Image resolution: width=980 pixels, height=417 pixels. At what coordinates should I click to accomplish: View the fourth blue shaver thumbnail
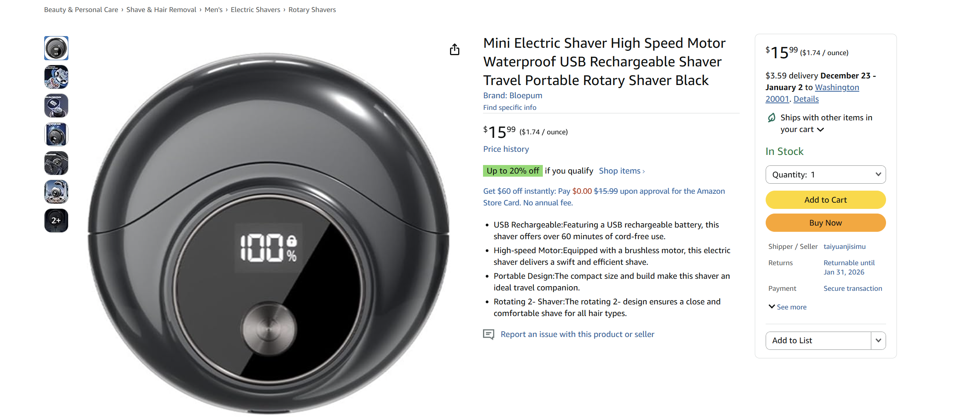tap(56, 134)
